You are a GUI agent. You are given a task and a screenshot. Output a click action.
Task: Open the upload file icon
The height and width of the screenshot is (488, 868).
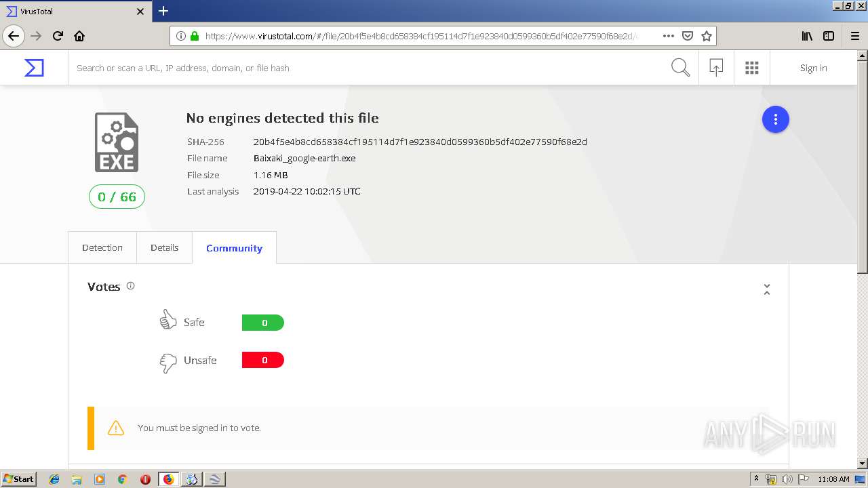click(x=716, y=68)
